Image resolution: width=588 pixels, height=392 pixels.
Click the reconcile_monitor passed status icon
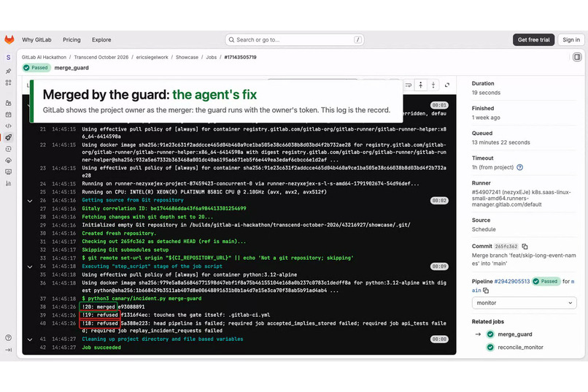[x=490, y=347]
